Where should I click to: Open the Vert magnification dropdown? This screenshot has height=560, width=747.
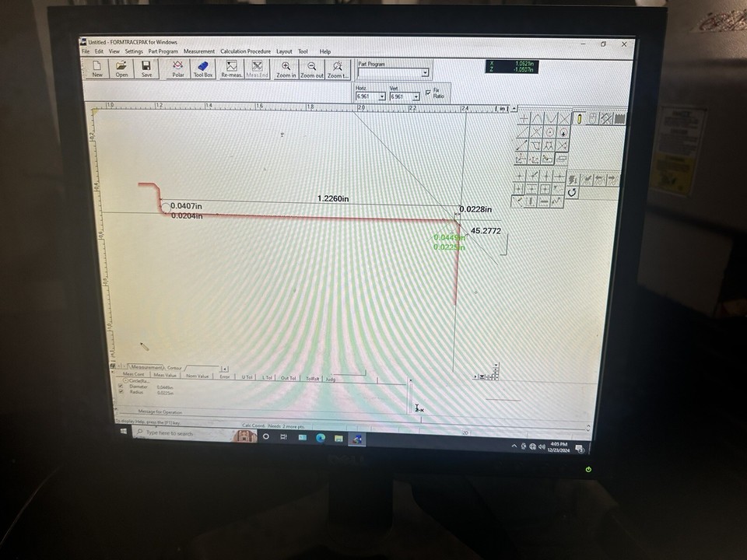pos(416,96)
